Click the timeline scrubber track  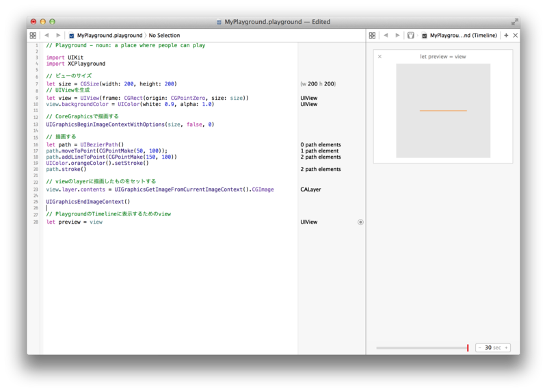point(421,348)
